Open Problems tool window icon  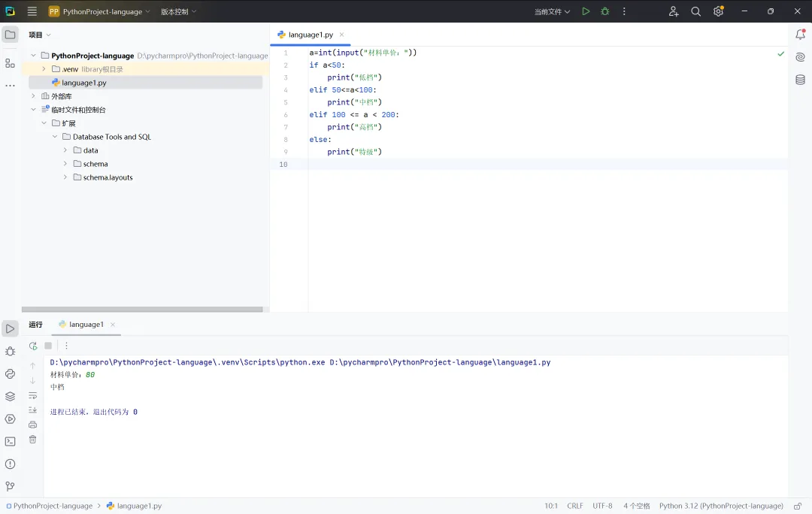click(x=10, y=464)
